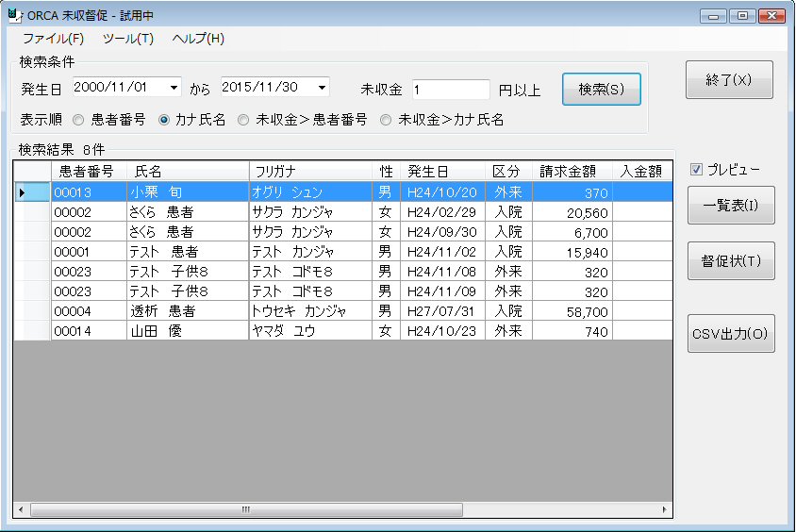This screenshot has height=532, width=796.
Task: Select patient number cell 00013
Action: pyautogui.click(x=89, y=192)
